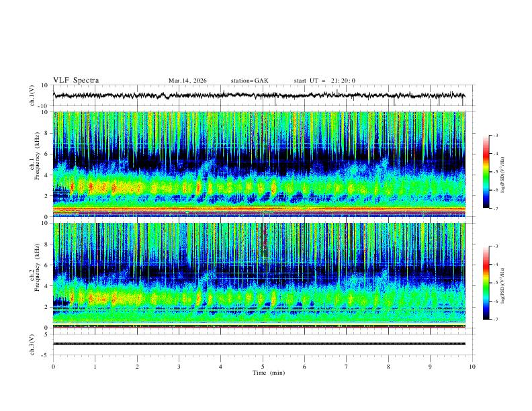Click tick label "3" on Time axis
The width and height of the screenshot is (532, 411).
[179, 367]
